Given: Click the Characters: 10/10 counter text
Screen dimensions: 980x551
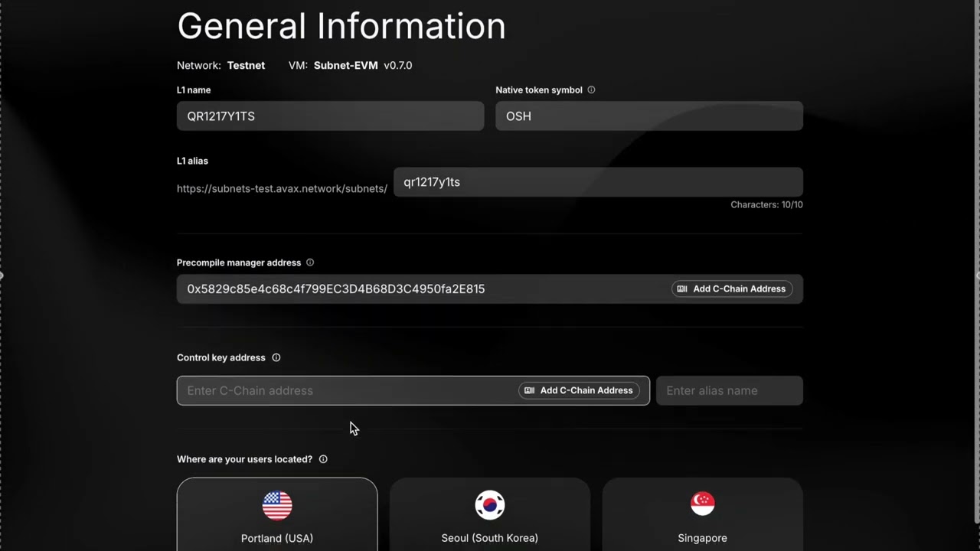Looking at the screenshot, I should point(766,204).
